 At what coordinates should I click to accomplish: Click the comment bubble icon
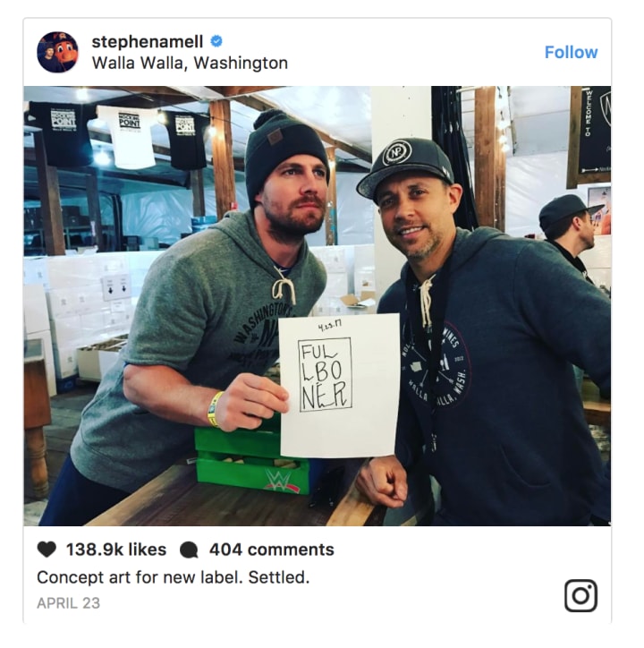[x=190, y=550]
